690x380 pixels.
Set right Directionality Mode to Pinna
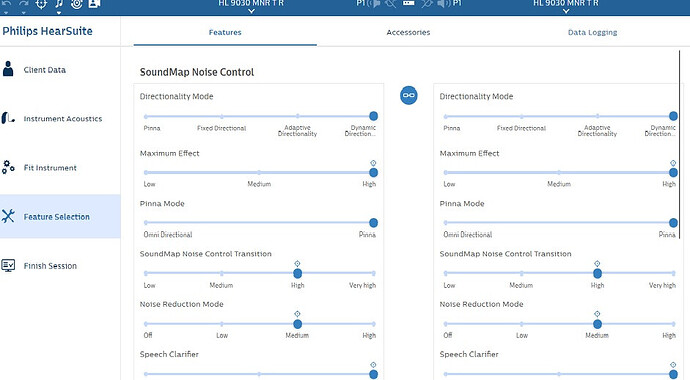446,117
